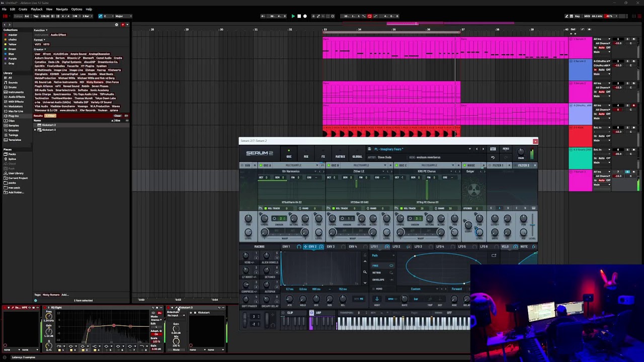The image size is (644, 362).
Task: Open the LFO Path mode dropdown
Action: (382, 255)
